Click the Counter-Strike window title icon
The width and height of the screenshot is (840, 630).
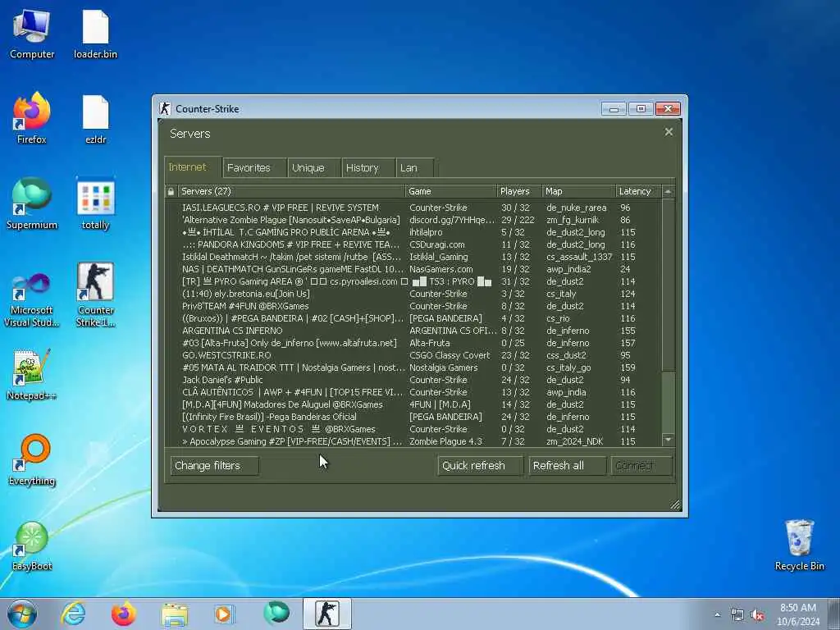[164, 109]
